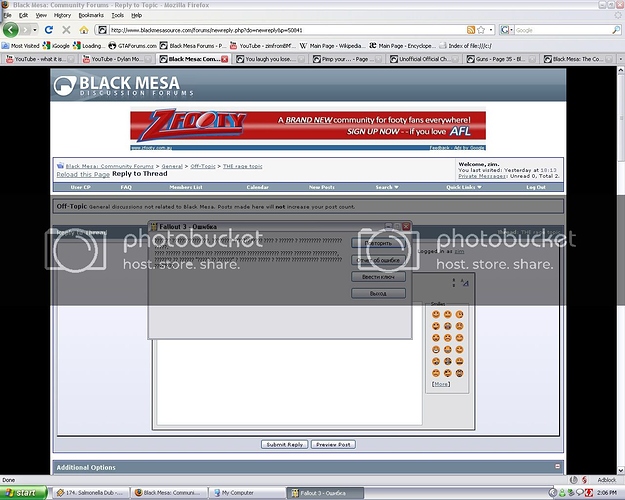Open the Help menu
Image resolution: width=625 pixels, height=500 pixels.
point(136,15)
